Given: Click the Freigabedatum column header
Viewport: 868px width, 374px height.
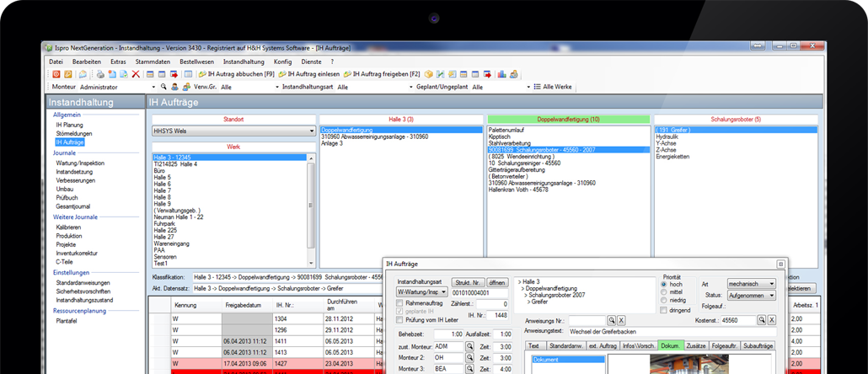Looking at the screenshot, I should click(246, 305).
